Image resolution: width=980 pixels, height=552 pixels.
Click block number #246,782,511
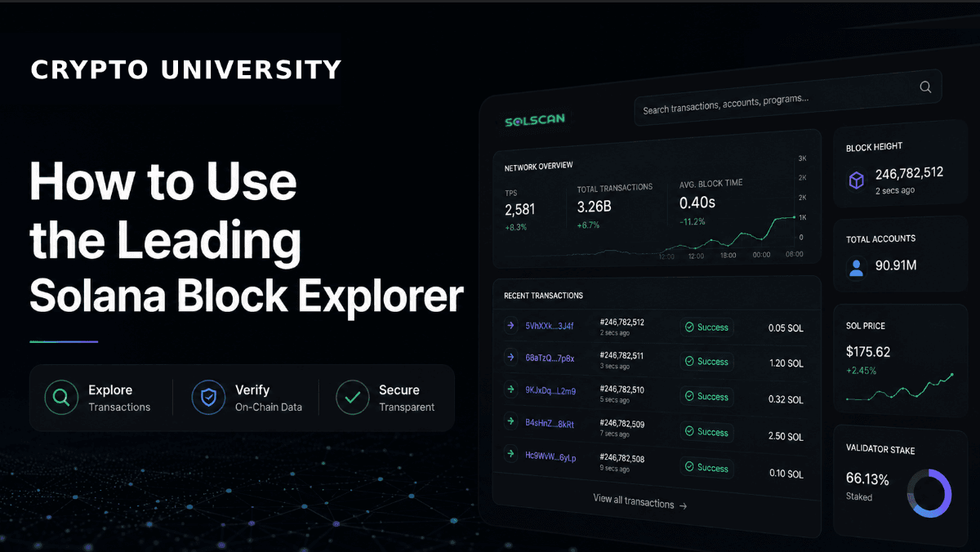621,355
